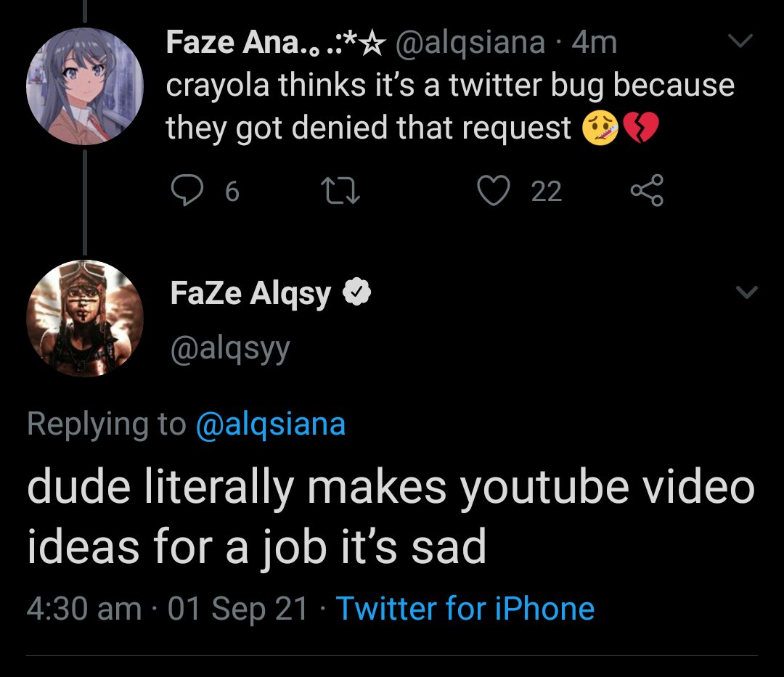The width and height of the screenshot is (784, 677).
Task: Click the 4m timestamp on Faze Ana's tweet
Action: (594, 43)
